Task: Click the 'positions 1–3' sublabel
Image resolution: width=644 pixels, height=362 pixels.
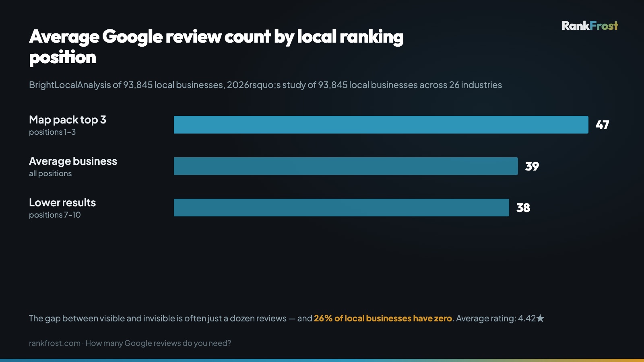Action: click(52, 132)
